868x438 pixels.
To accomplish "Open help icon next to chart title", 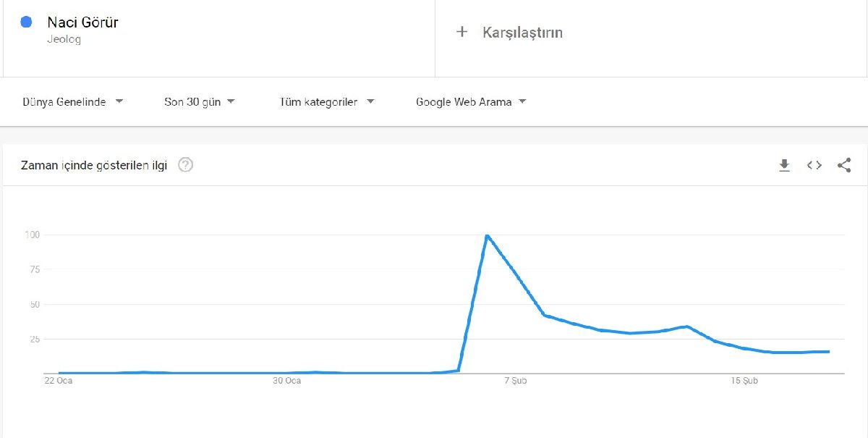I will pos(186,165).
